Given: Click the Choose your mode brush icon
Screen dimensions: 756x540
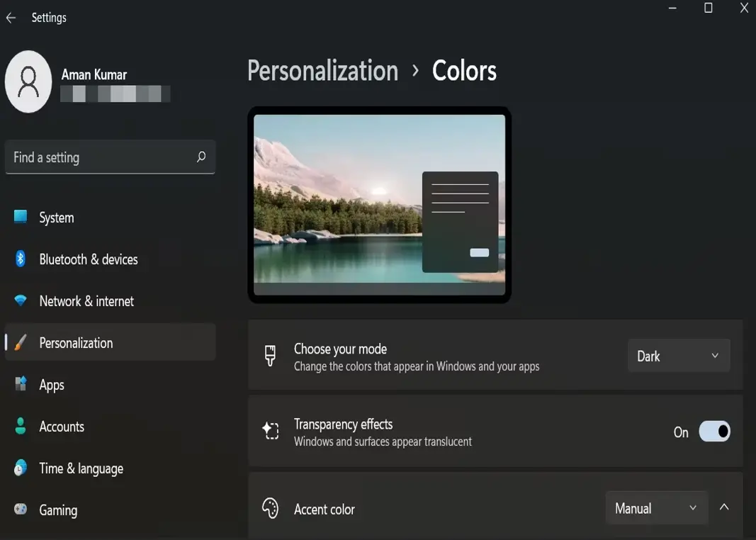Looking at the screenshot, I should point(271,356).
